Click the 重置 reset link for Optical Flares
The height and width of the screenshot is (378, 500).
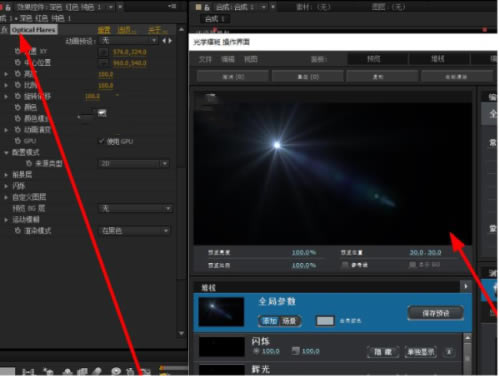pyautogui.click(x=104, y=30)
